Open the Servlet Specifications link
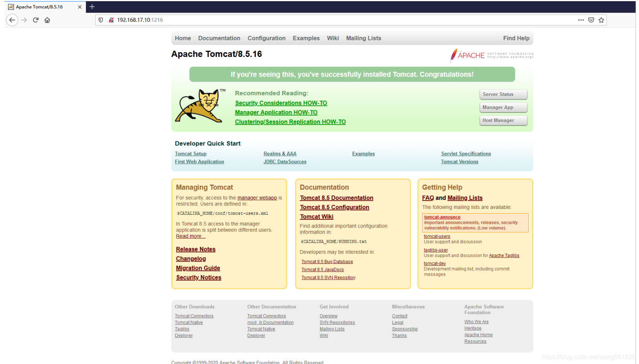 point(466,154)
